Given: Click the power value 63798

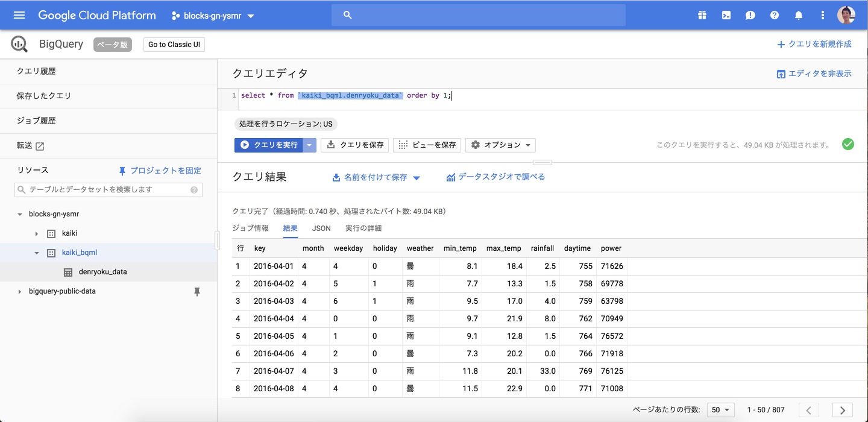Looking at the screenshot, I should [x=612, y=301].
